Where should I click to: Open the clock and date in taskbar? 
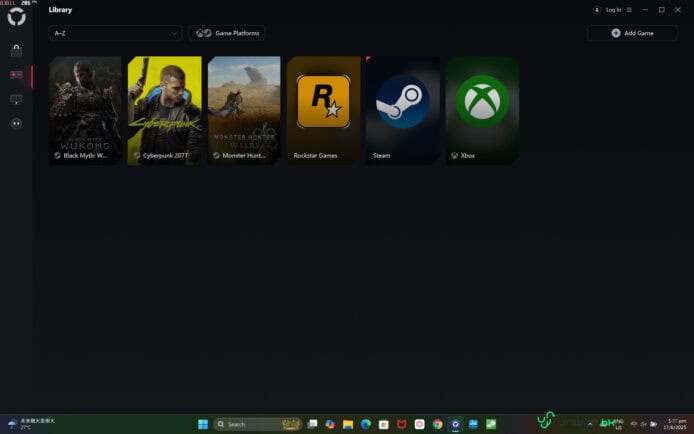(x=675, y=424)
